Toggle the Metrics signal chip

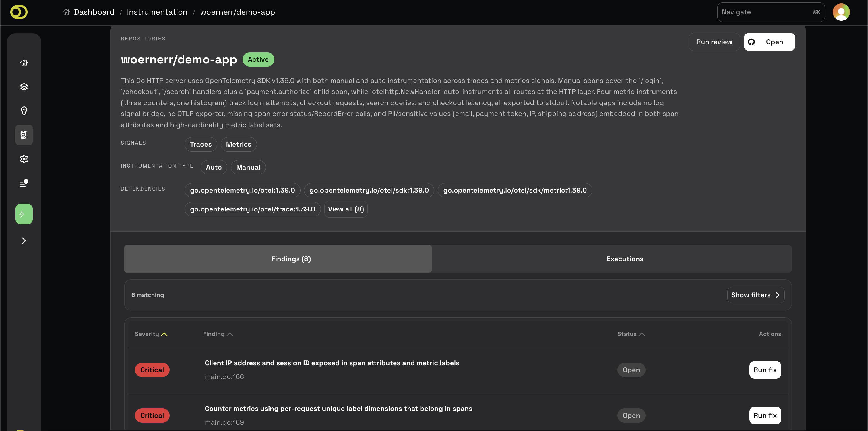tap(238, 144)
